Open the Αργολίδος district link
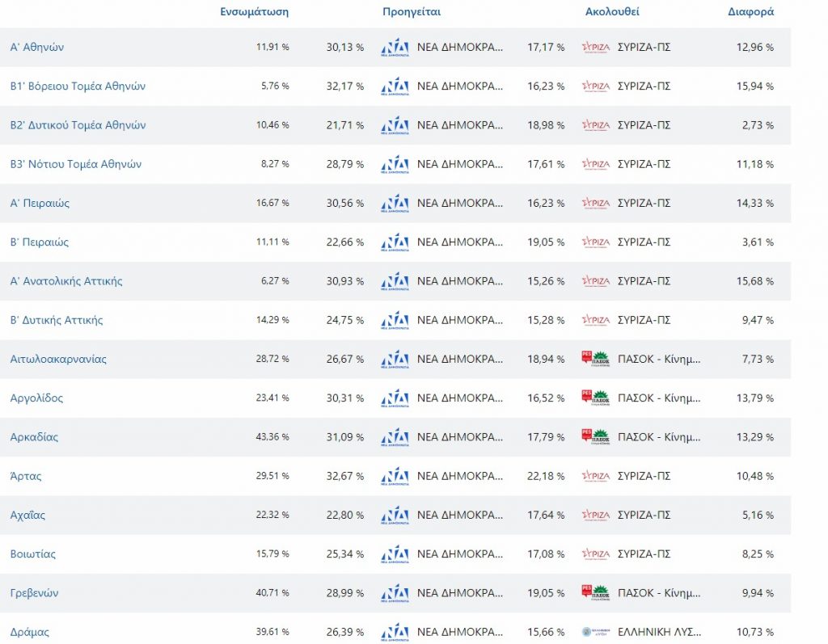828x644 pixels. [x=36, y=398]
